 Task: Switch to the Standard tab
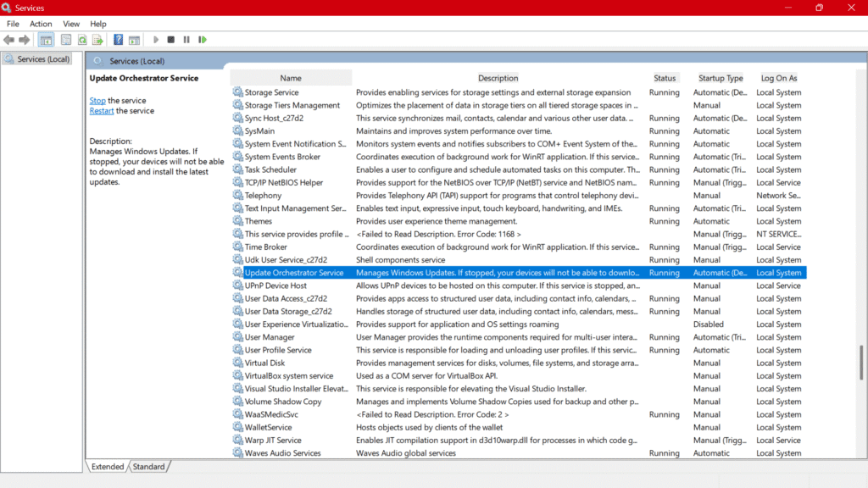[x=148, y=467]
